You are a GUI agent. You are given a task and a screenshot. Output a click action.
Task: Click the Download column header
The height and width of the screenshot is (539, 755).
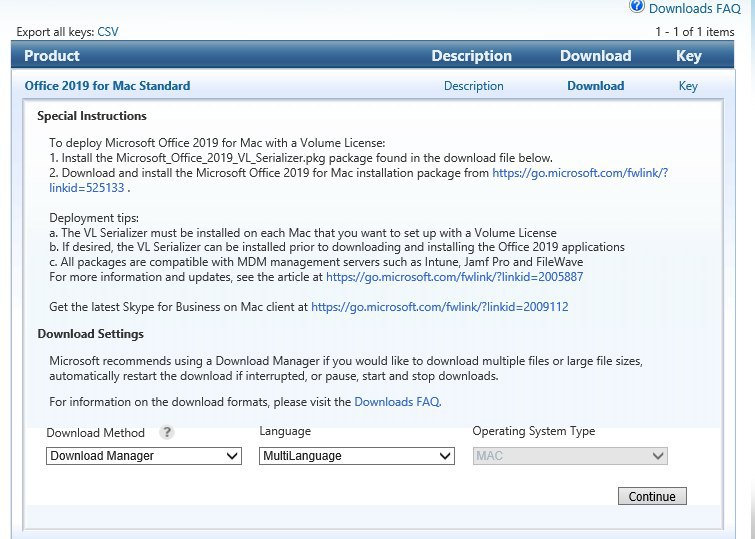(596, 55)
